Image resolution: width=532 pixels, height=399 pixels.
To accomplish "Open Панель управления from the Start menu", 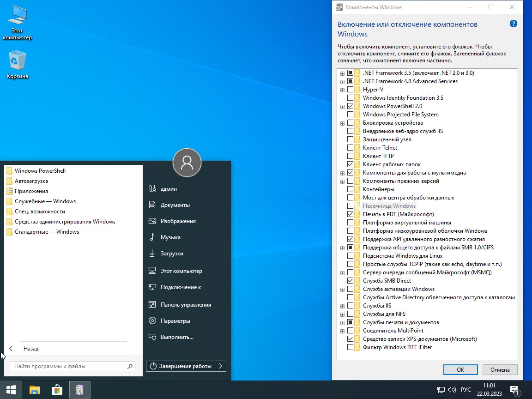I will (185, 305).
